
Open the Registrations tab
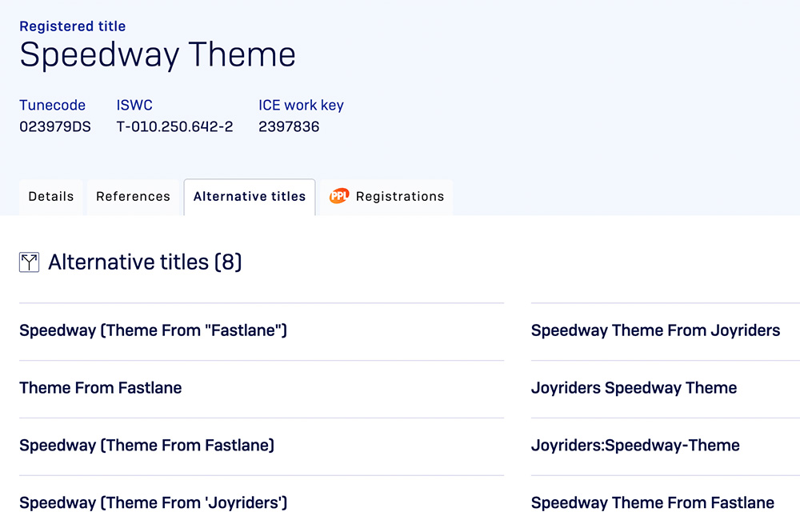[x=399, y=197]
